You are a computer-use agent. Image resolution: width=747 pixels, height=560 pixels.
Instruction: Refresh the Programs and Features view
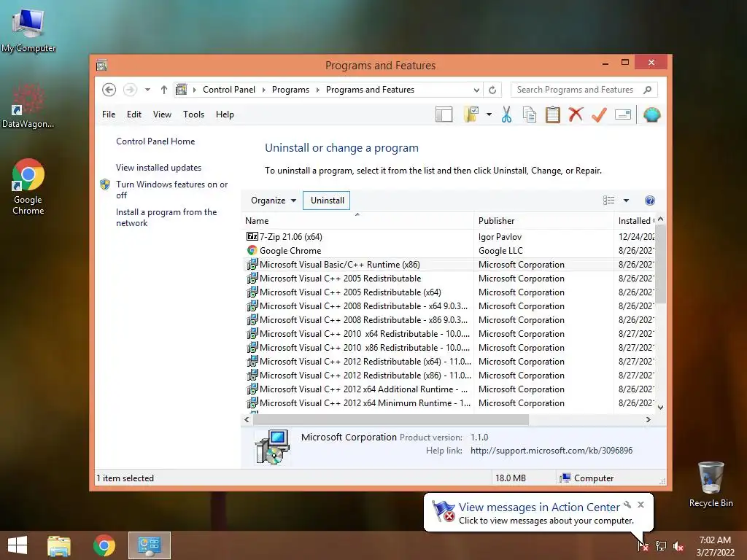(x=492, y=90)
